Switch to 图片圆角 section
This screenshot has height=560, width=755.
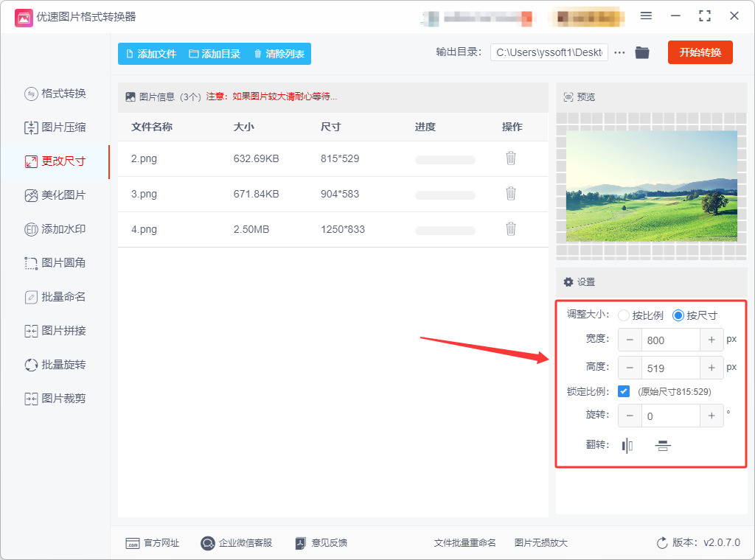point(55,262)
